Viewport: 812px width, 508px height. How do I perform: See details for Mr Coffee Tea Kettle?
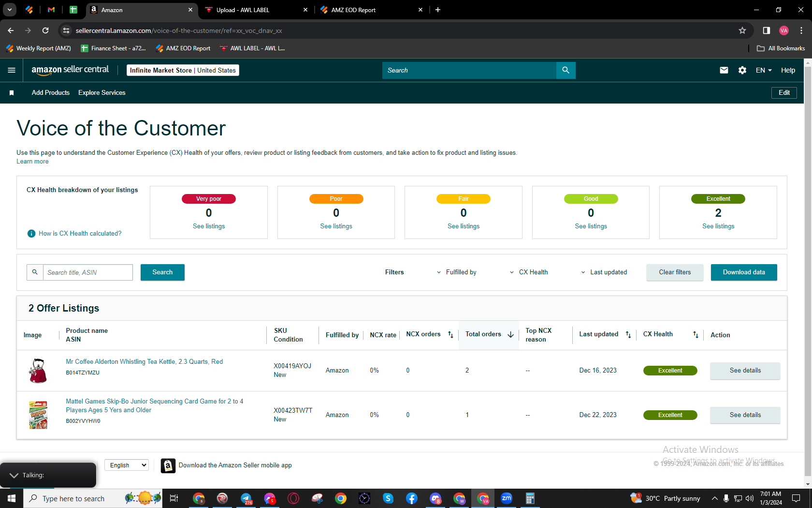tap(745, 371)
